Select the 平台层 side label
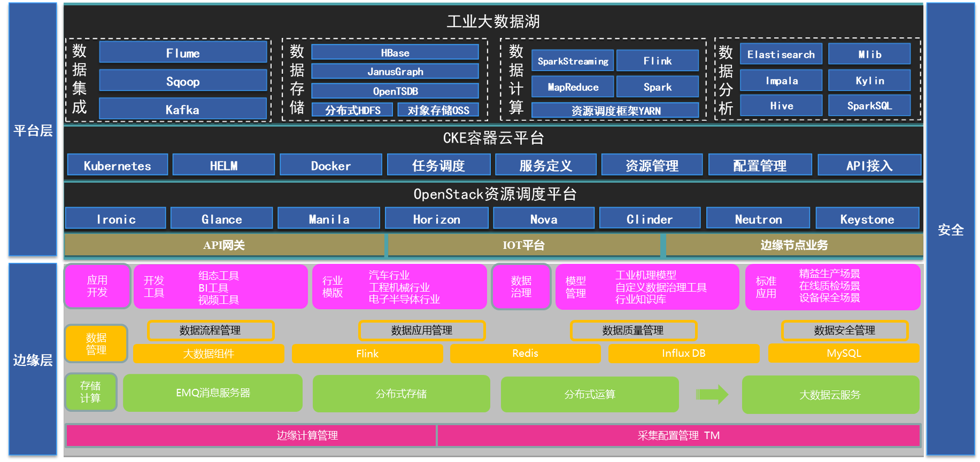This screenshot has width=980, height=462. 33,130
